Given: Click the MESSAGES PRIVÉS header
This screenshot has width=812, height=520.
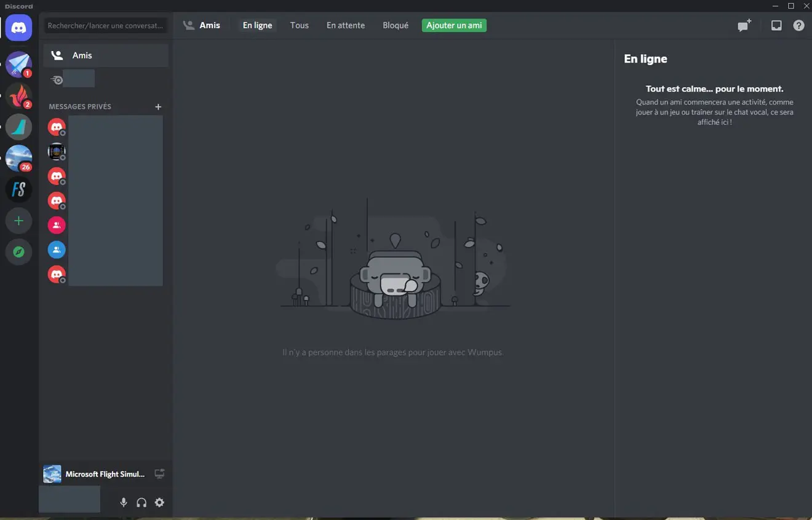Looking at the screenshot, I should 80,107.
